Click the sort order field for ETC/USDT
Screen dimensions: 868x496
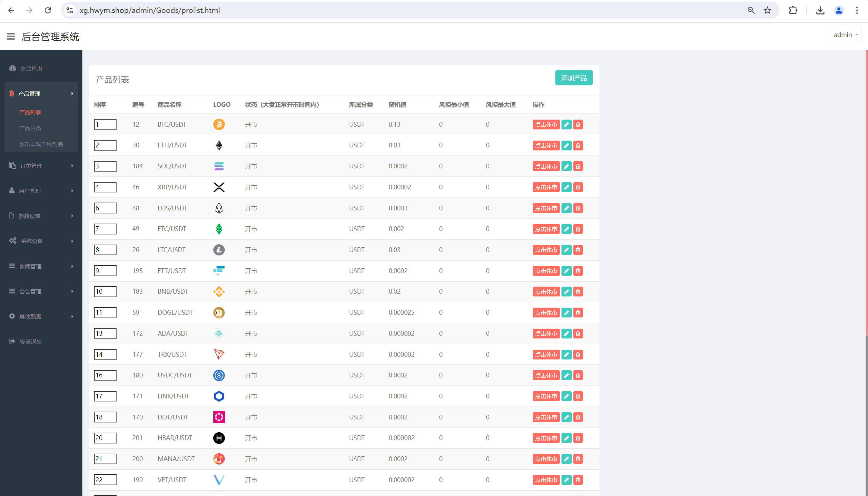pos(105,229)
